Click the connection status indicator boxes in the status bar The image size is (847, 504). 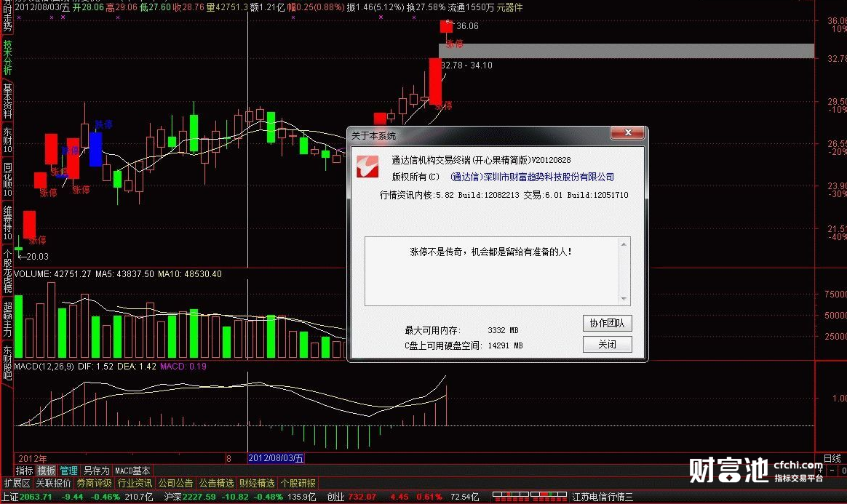coord(530,495)
